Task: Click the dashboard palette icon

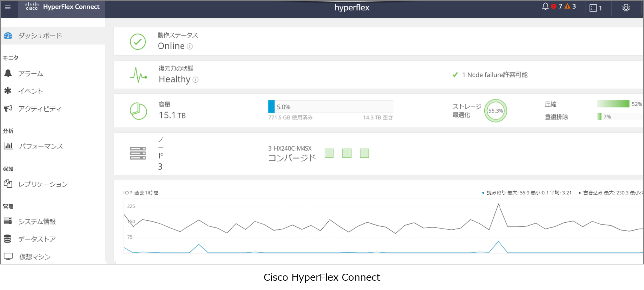Action: point(8,36)
